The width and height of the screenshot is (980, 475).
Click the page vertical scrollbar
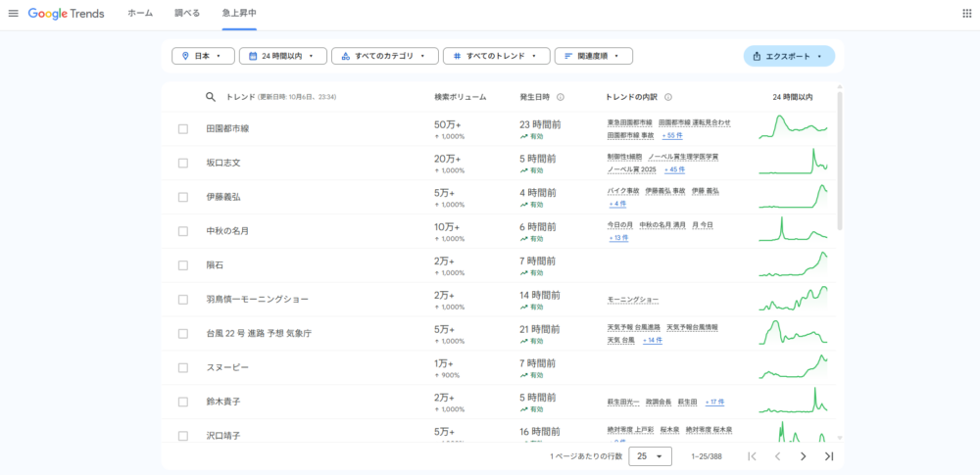point(839,157)
